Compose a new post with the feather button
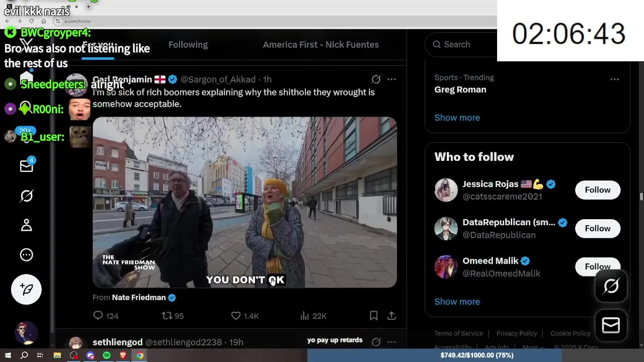Screen dimensions: 644x362 tap(26, 289)
